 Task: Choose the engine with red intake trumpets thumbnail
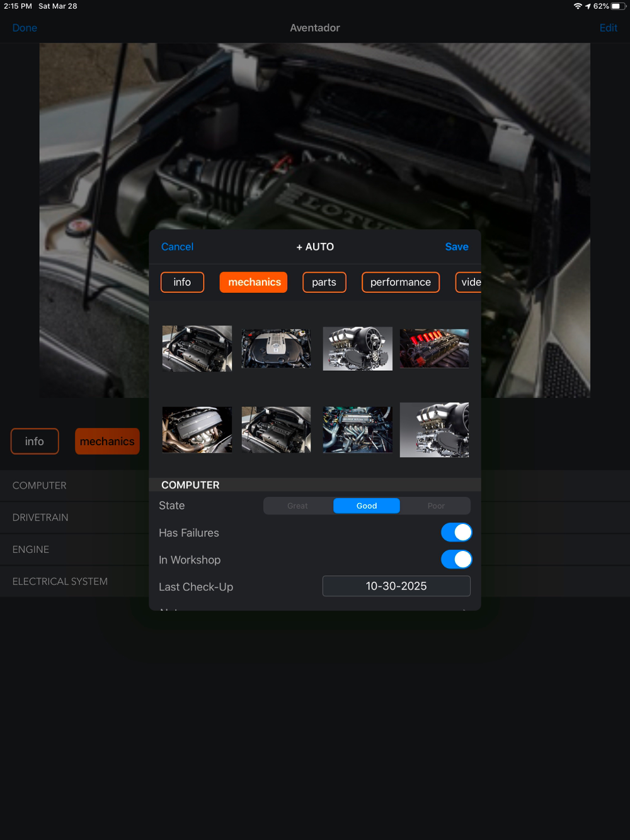[x=434, y=348]
